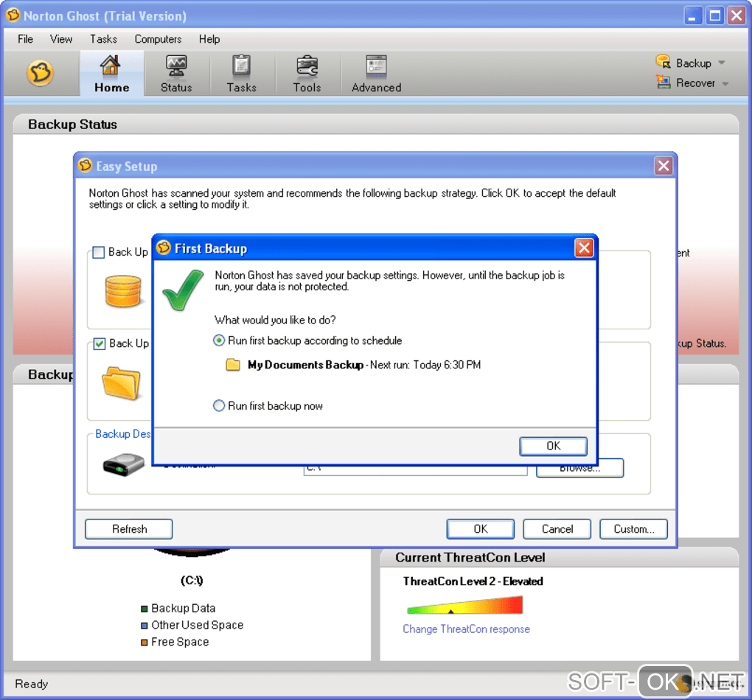Click the Norton Ghost logo icon in toolbar

click(40, 73)
